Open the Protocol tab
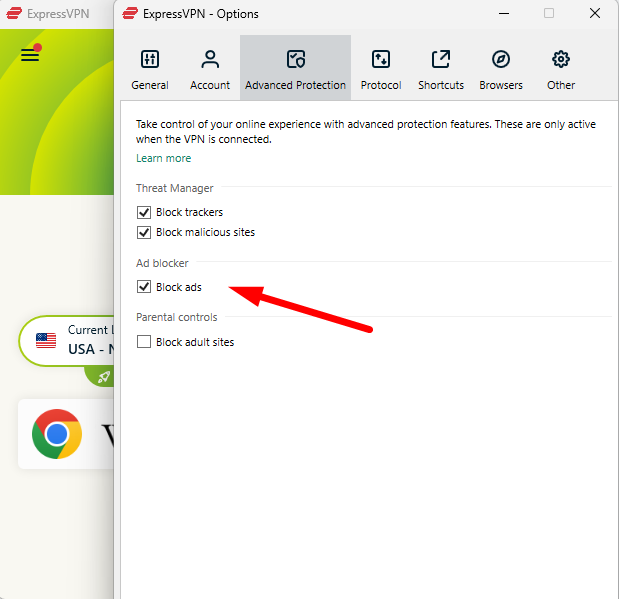Screen dimensions: 619x599 coord(381,69)
